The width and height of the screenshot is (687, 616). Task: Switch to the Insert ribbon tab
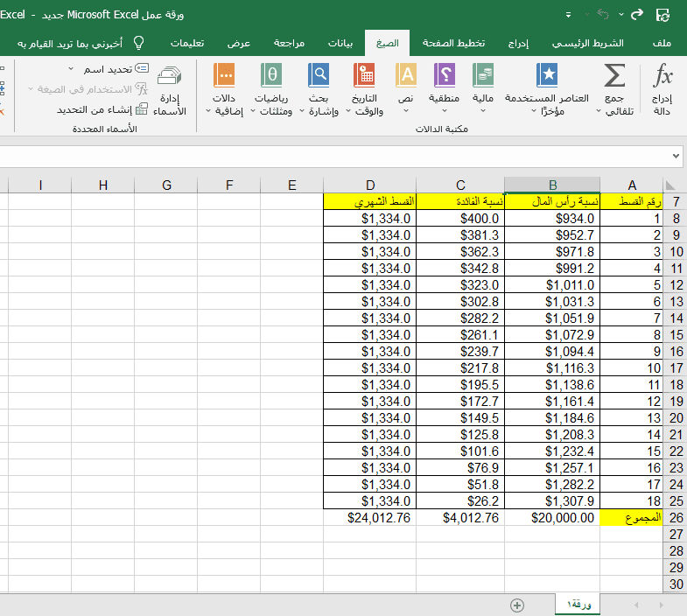tap(518, 43)
